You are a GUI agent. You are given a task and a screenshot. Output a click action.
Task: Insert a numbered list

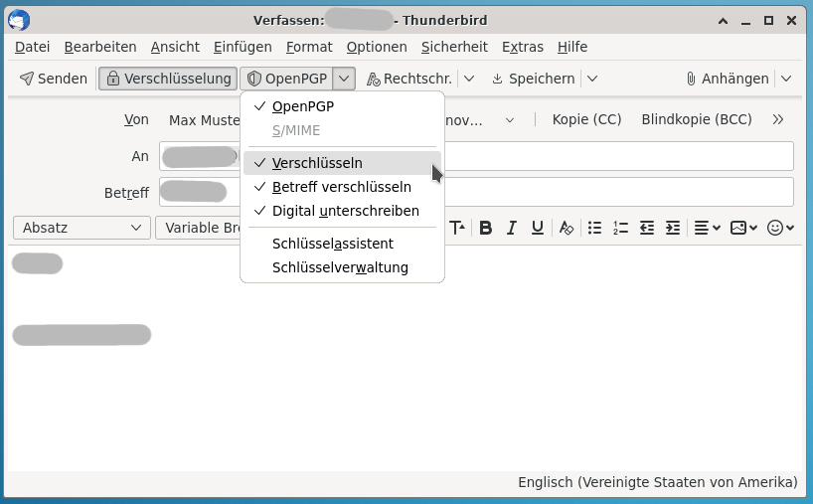[x=620, y=228]
